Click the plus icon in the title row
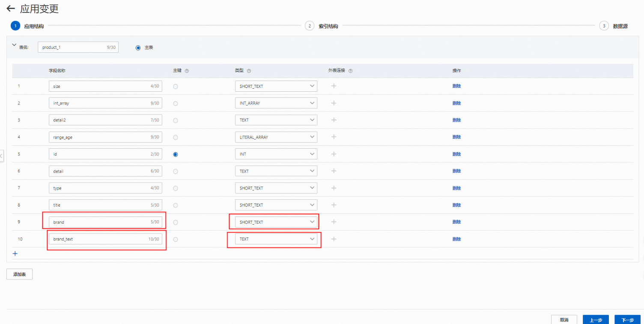 [334, 205]
